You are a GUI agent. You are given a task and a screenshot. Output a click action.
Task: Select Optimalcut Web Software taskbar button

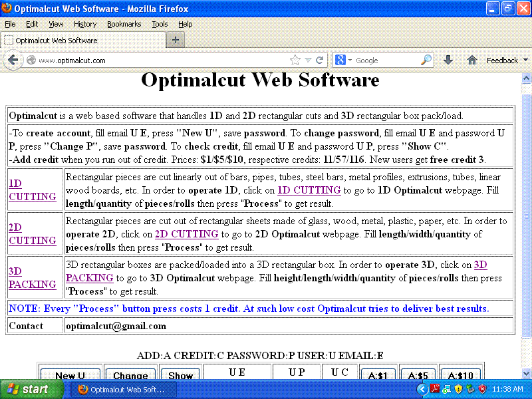pyautogui.click(x=124, y=390)
